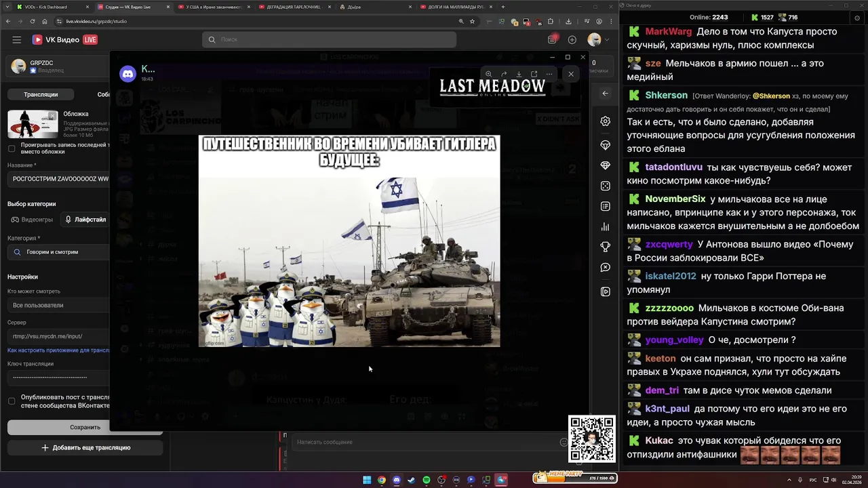Open the parachute icon panel in VK sidebar
The image size is (868, 488).
pyautogui.click(x=606, y=145)
